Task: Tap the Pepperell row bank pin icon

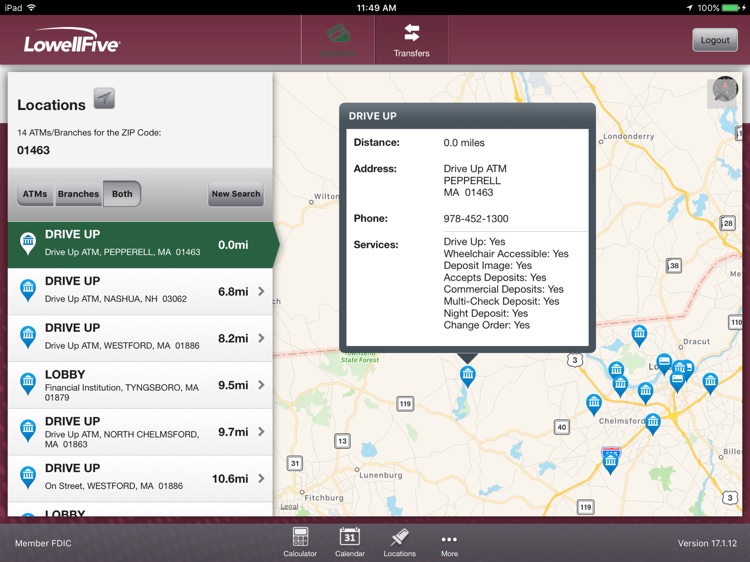Action: (x=28, y=243)
